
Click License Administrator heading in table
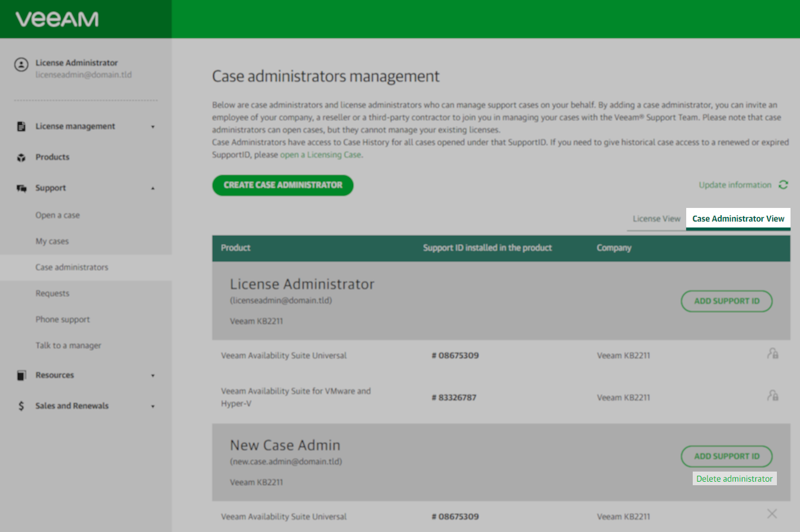tap(302, 284)
